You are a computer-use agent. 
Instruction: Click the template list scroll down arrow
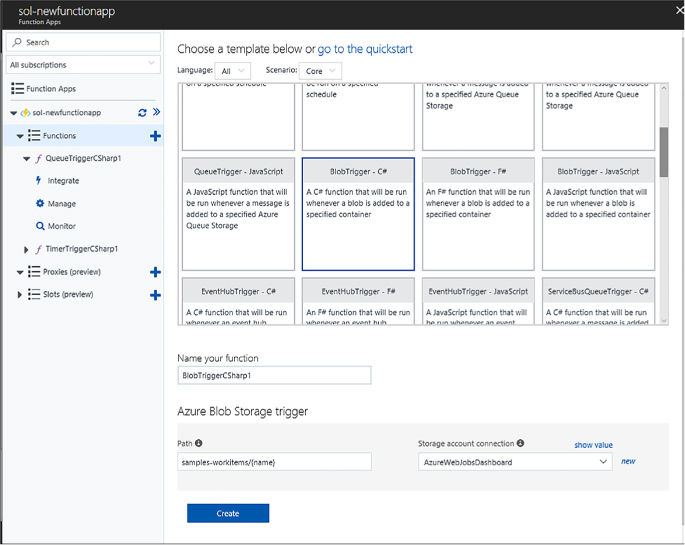click(664, 320)
